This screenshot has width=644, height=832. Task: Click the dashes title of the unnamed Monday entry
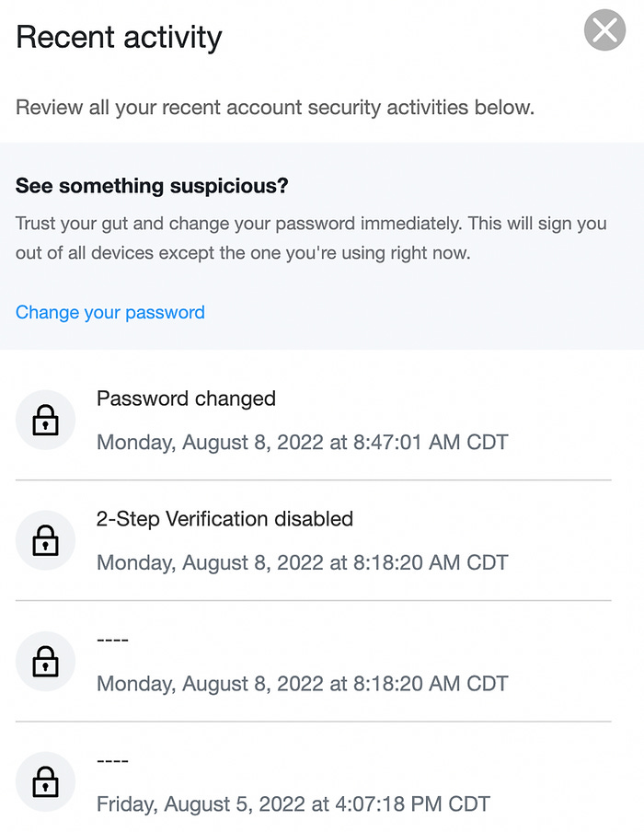pos(112,640)
